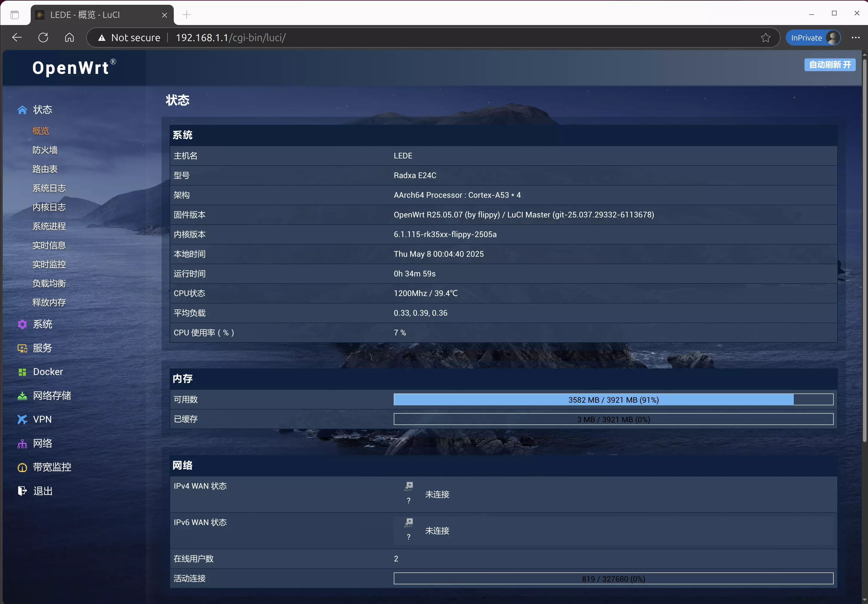Screen dimensions: 868x604
Task: Click the 已缓存 memory progress bar
Action: [613, 420]
